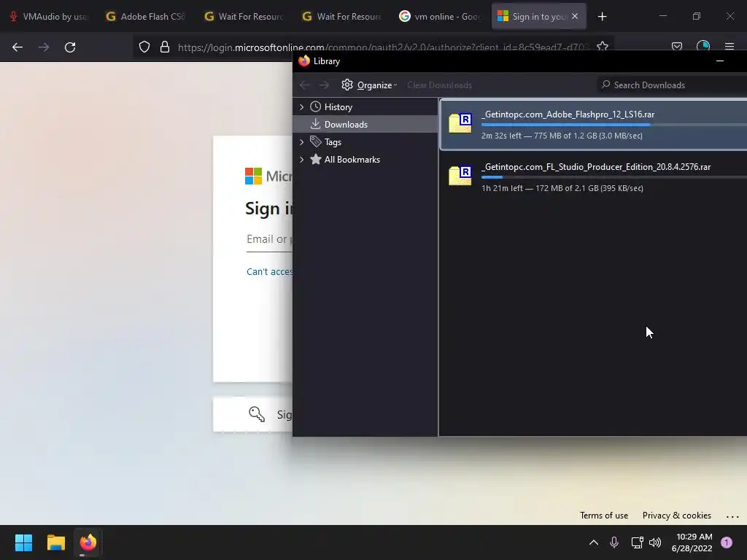Switch to the vm online Google tab
Screen dimensions: 747x560
coord(441,17)
